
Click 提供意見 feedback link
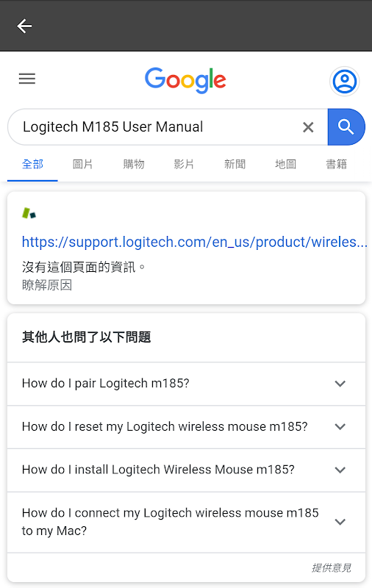(331, 567)
